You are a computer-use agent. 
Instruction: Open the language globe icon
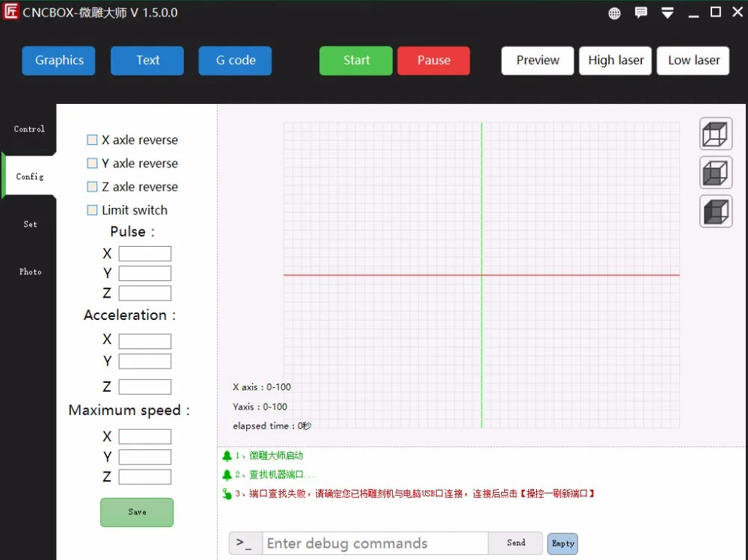[614, 13]
